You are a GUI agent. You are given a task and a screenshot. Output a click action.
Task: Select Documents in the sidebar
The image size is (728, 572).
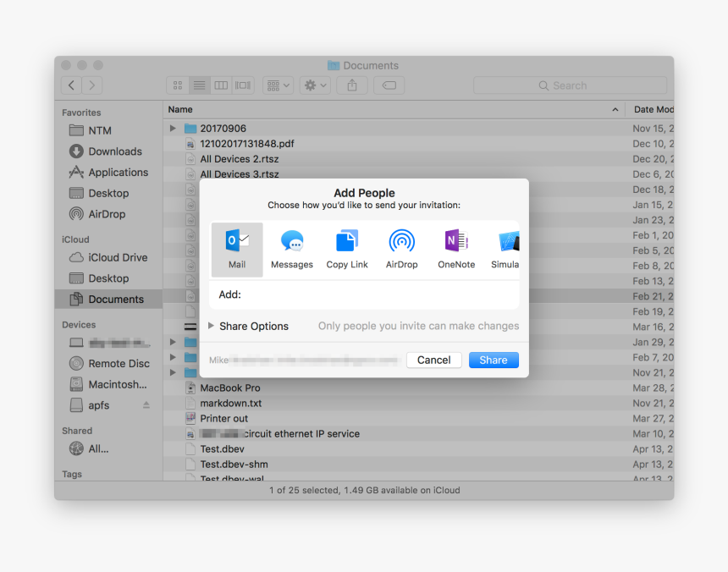coord(108,300)
